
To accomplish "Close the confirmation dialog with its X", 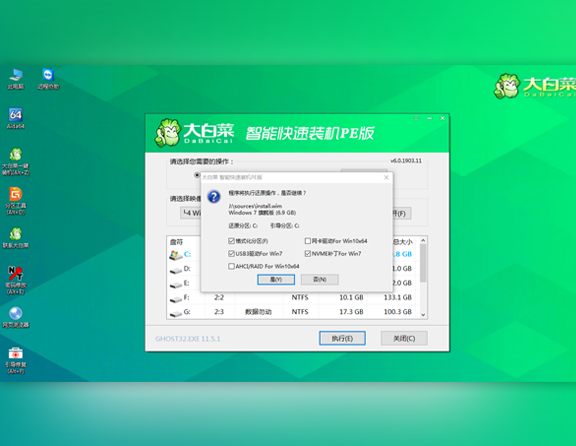I will (x=386, y=177).
